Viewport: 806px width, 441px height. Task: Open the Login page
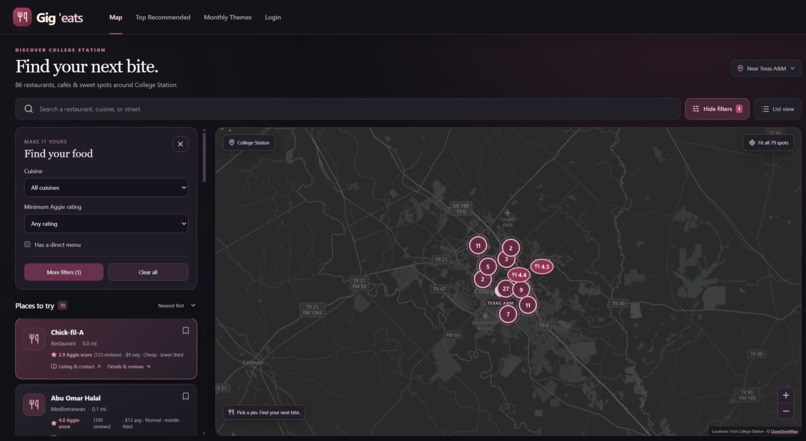point(273,17)
